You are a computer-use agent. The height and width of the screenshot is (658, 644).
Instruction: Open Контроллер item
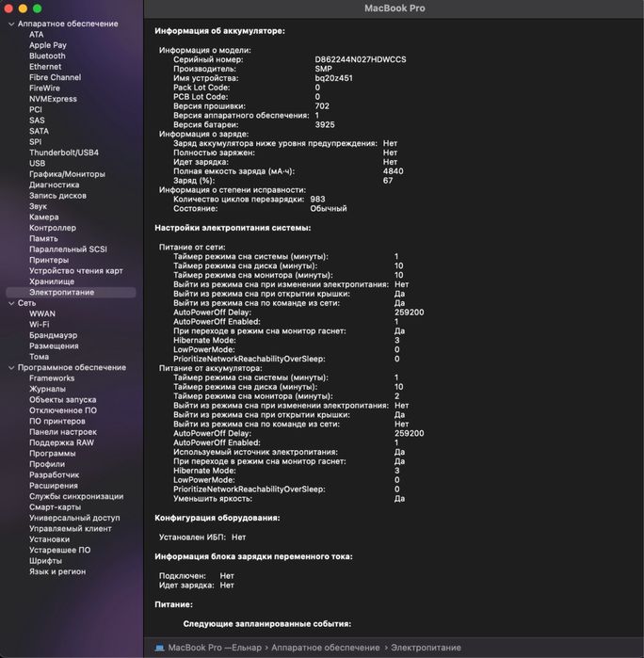pyautogui.click(x=53, y=228)
